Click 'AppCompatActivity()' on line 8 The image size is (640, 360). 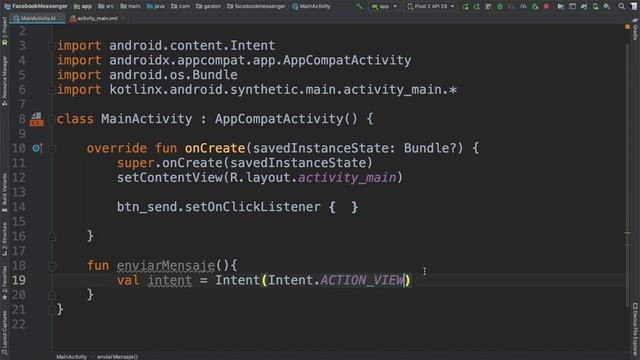click(x=286, y=119)
